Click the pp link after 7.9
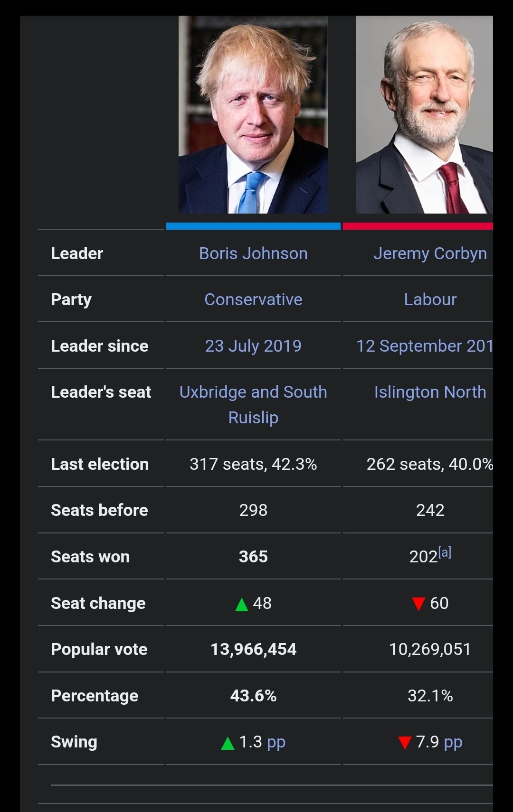The width and height of the screenshot is (513, 812). (x=453, y=742)
